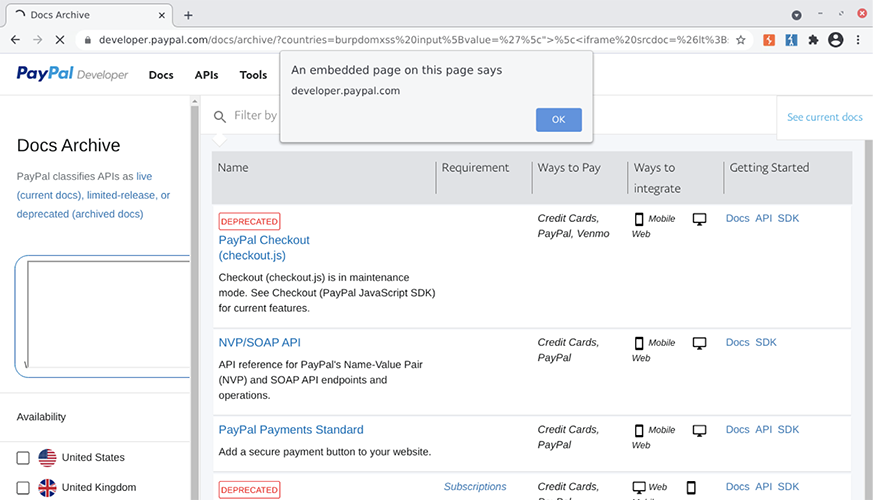Open the Chrome profile avatar

[x=836, y=40]
